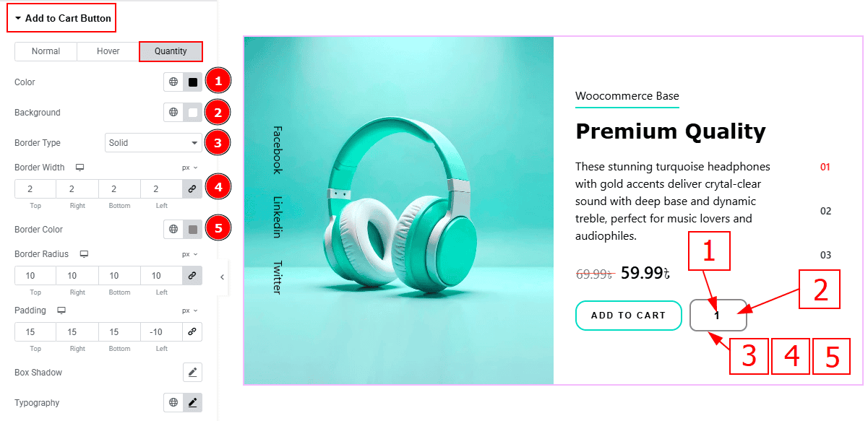Switch to the Hover tab
Image resolution: width=868 pixels, height=421 pixels.
(108, 51)
